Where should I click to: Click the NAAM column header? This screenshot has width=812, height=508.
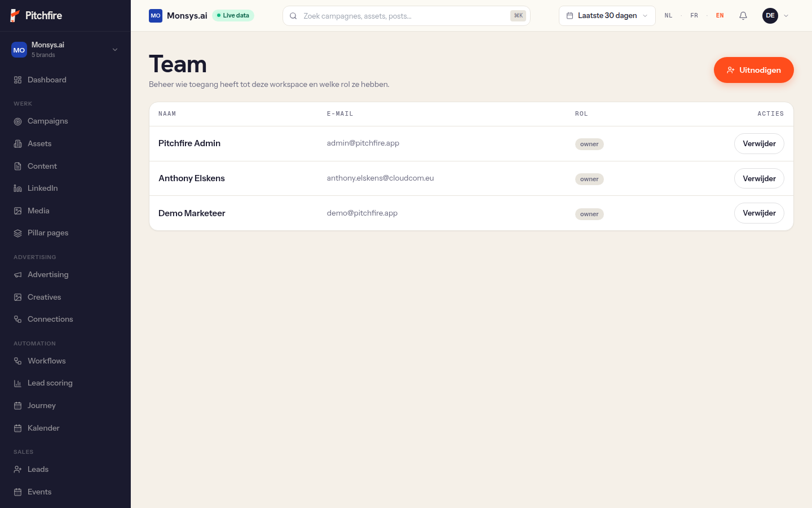tap(167, 114)
